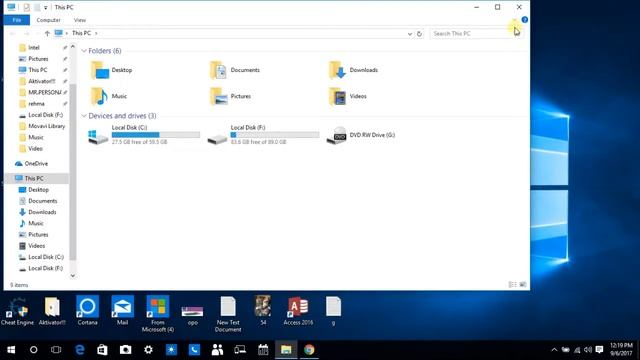
Task: Select This PC node in navigation tree
Action: (x=36, y=178)
